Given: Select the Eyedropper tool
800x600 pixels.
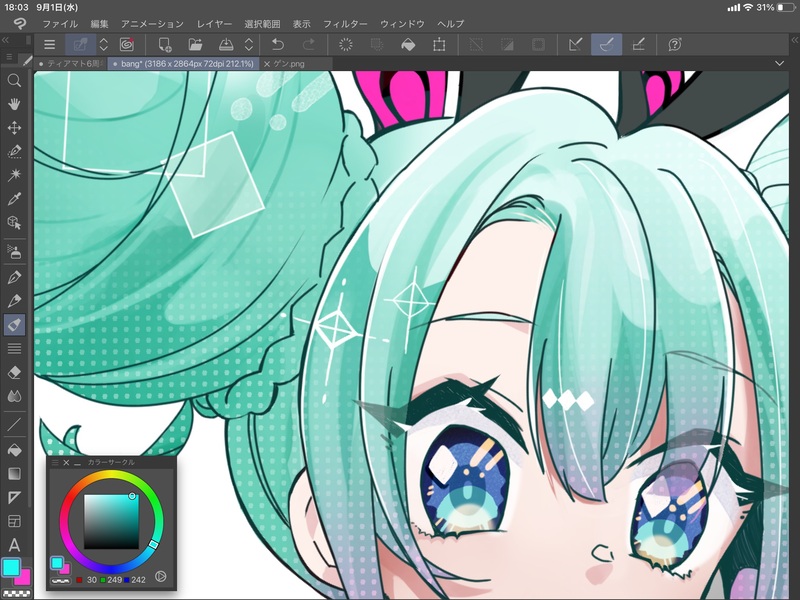Looking at the screenshot, I should coord(14,198).
